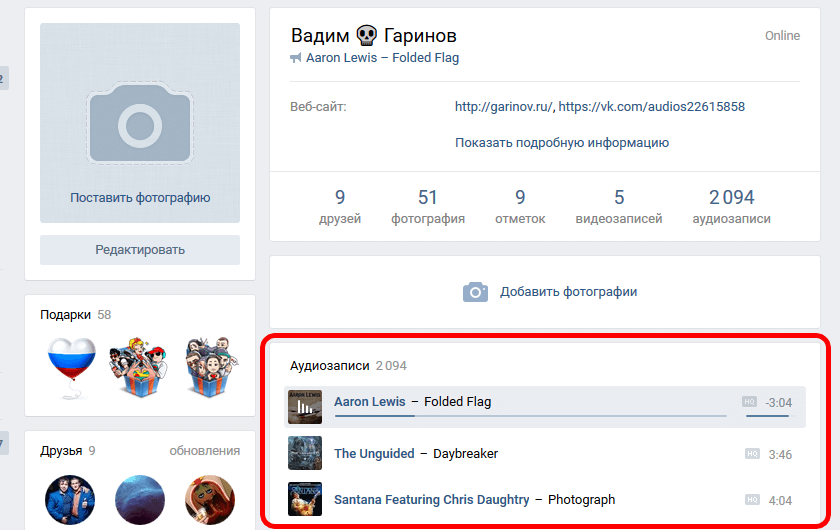
Task: Open the http://garinov.ru/ website link
Action: coord(504,107)
